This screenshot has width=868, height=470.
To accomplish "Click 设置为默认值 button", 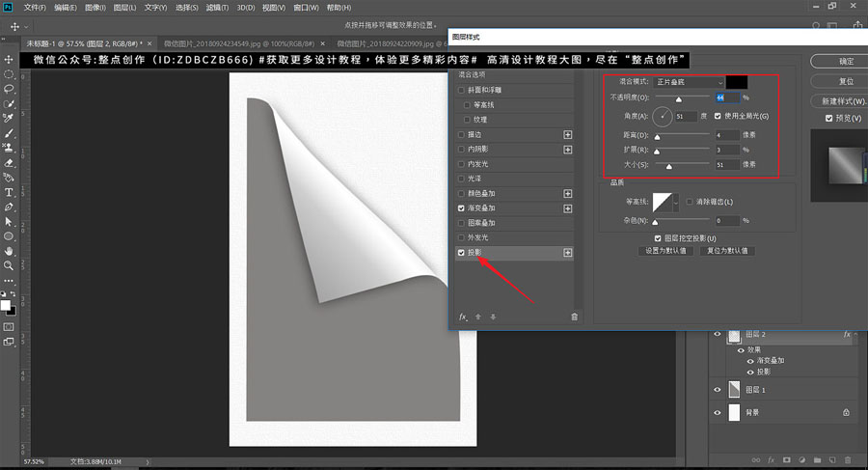I will (x=665, y=251).
